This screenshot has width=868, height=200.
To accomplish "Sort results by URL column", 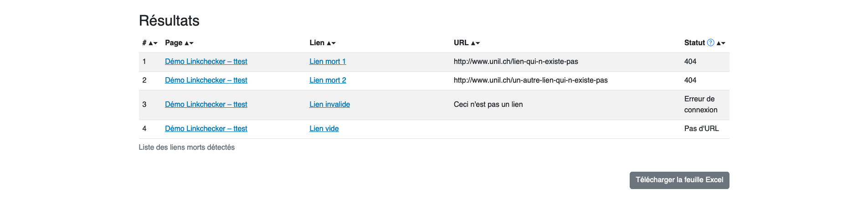I will pos(475,43).
